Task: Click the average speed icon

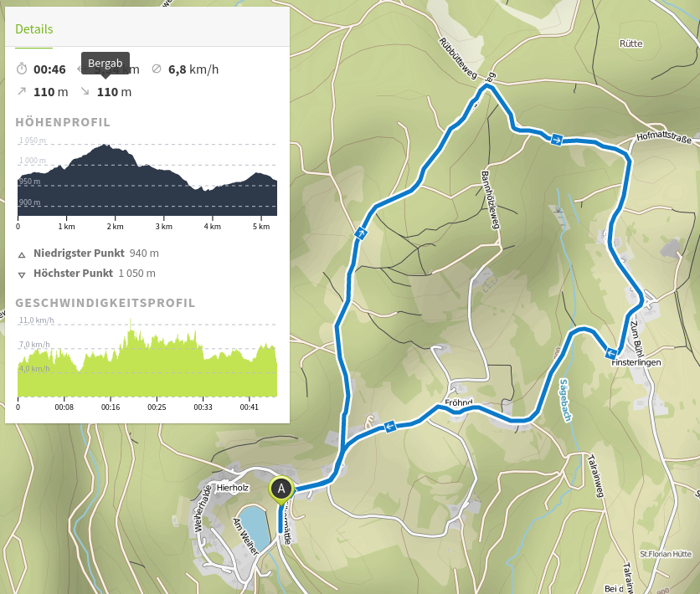Action: point(157,69)
